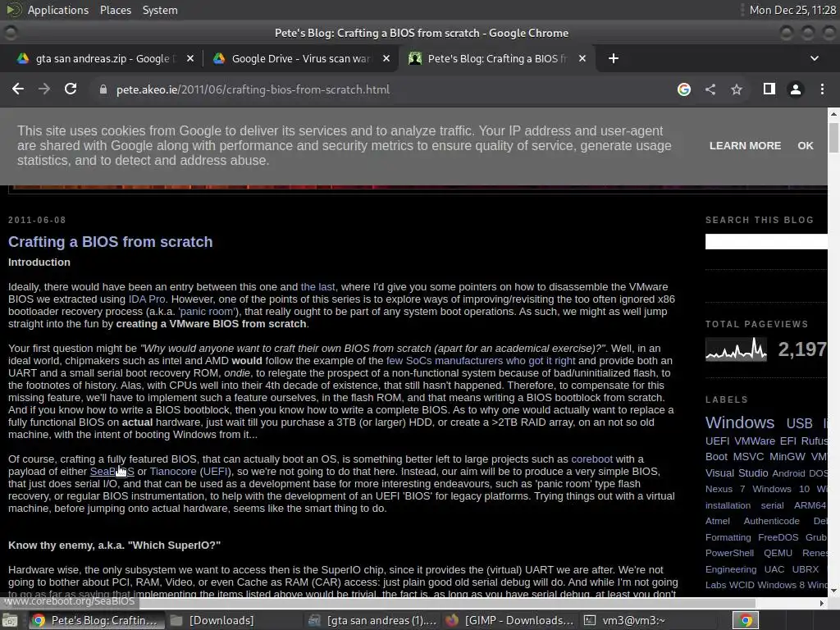Click the address bar URL
Viewport: 840px width, 630px height.
pyautogui.click(x=253, y=89)
